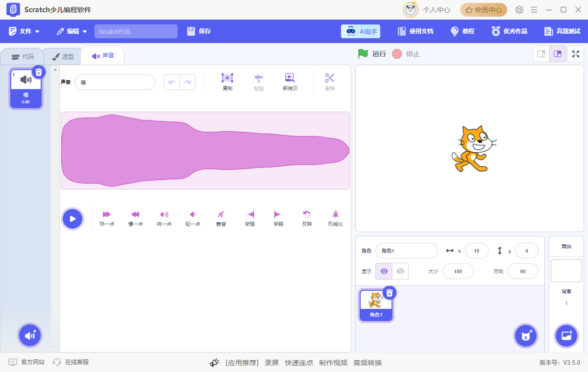Switch to the 代码 tab

pos(22,55)
